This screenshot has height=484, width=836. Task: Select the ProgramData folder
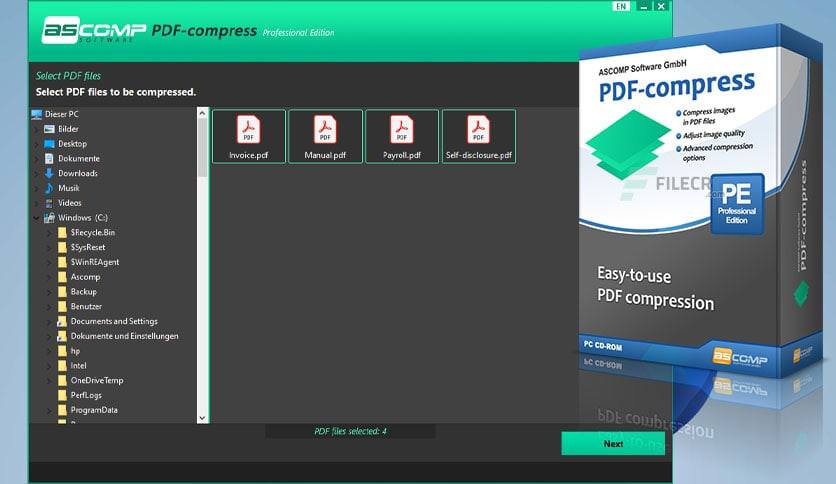click(93, 410)
